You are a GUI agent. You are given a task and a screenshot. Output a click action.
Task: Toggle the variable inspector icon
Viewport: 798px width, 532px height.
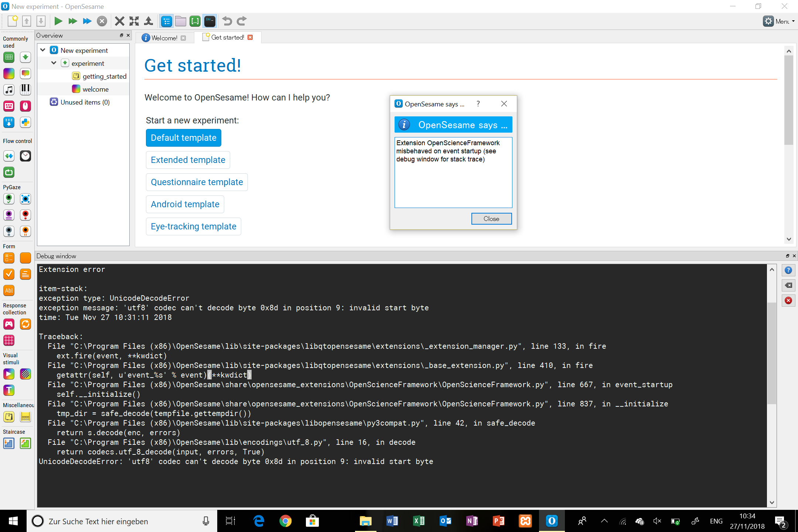(x=195, y=21)
